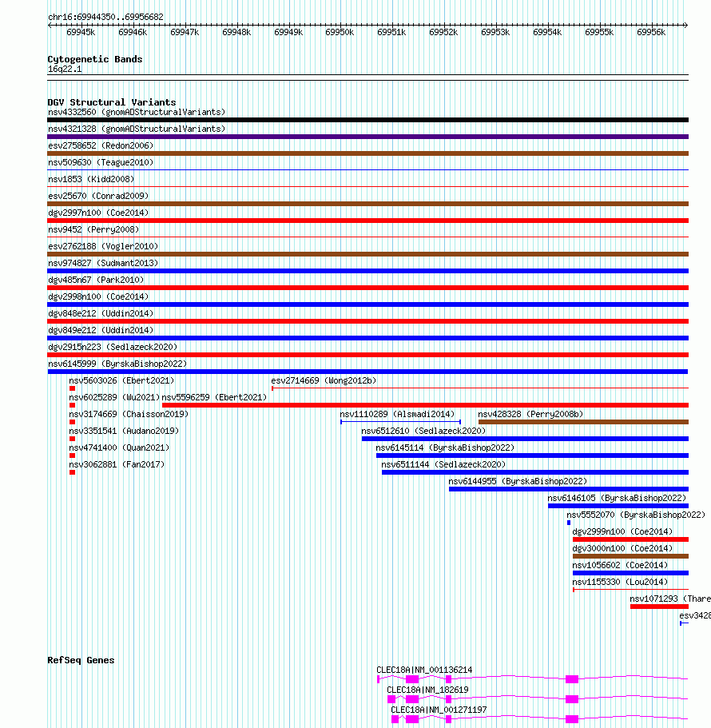Image resolution: width=711 pixels, height=728 pixels.
Task: Open nsv3062881 (Fan2017) variant
Action: click(117, 463)
